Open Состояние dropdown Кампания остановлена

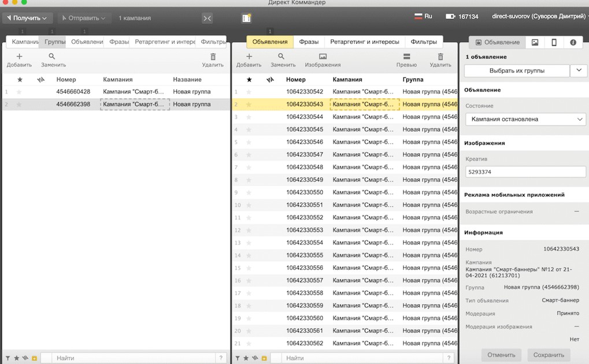pos(525,119)
